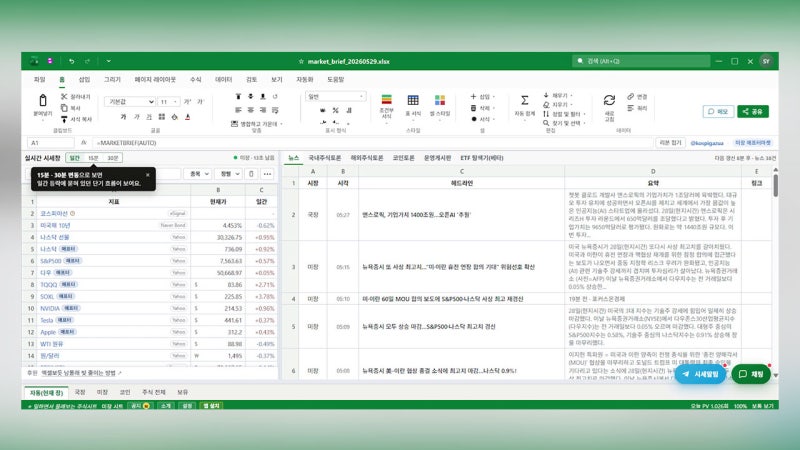
Task: Click the data Refresh icon
Action: (609, 101)
